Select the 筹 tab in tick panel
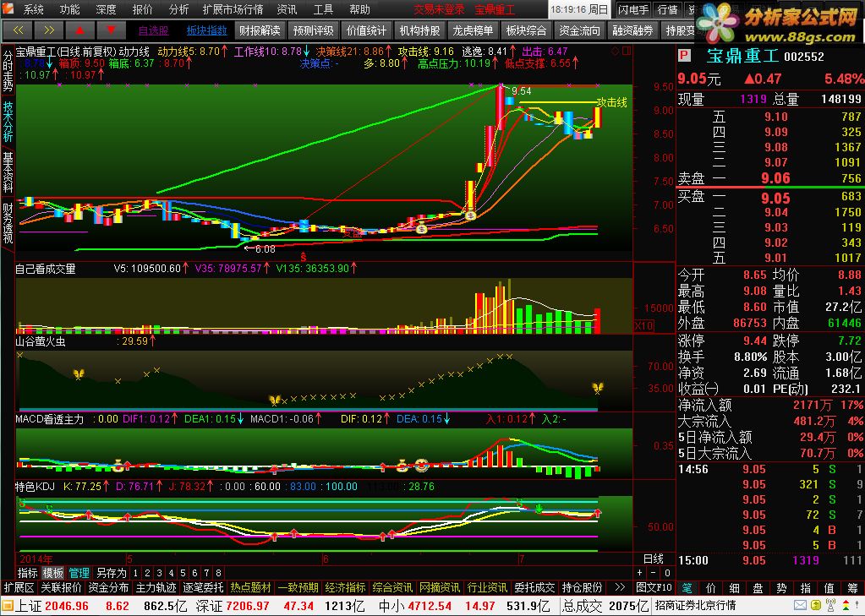Viewport: 865px width, 616px height. pos(853,588)
